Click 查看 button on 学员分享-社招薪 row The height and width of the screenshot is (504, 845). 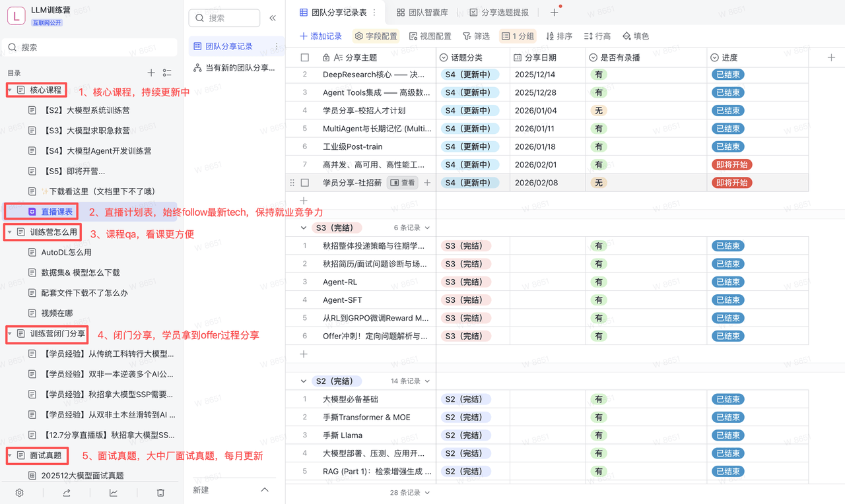[x=403, y=183]
